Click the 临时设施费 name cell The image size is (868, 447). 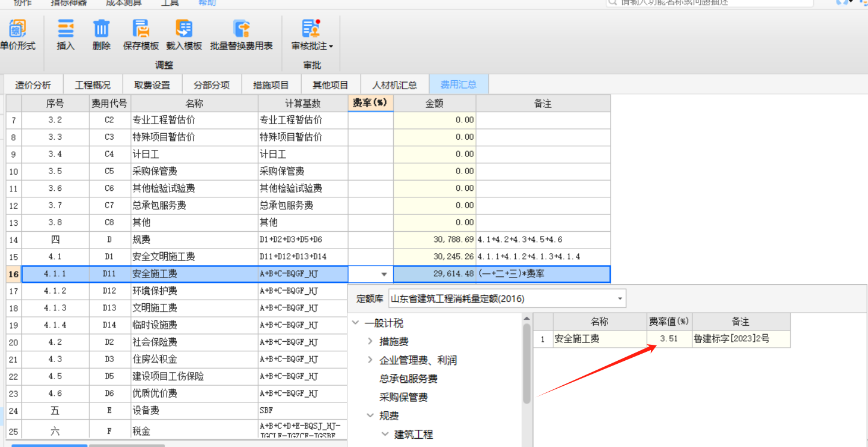pyautogui.click(x=195, y=325)
